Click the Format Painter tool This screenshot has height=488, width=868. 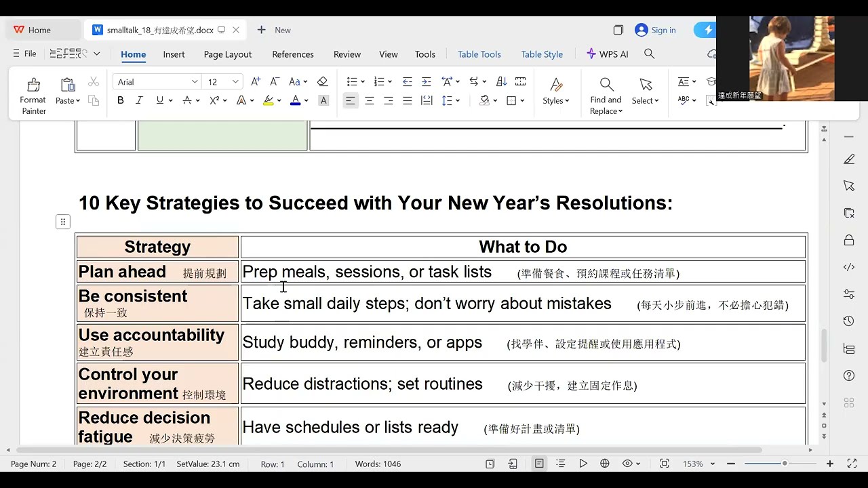(x=33, y=96)
